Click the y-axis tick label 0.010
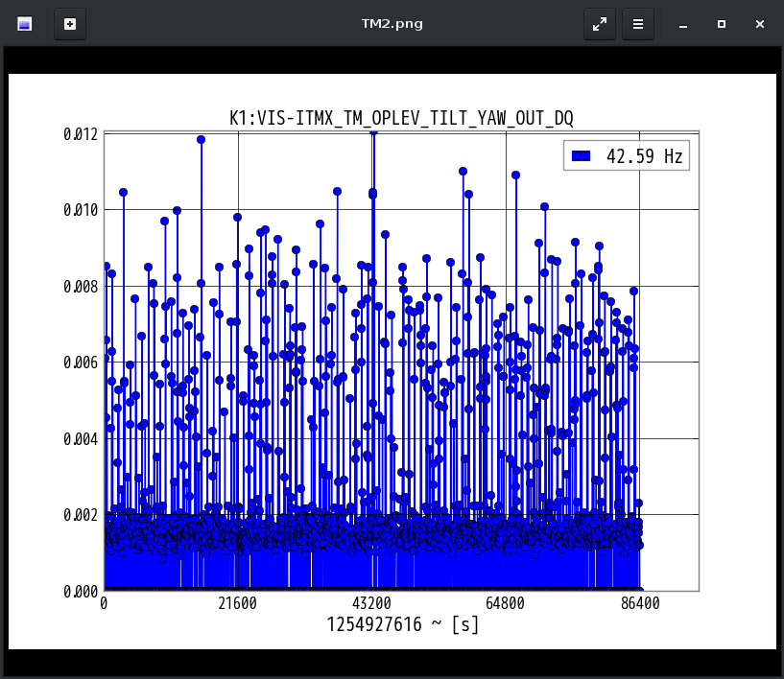Viewport: 784px width, 679px height. click(81, 210)
